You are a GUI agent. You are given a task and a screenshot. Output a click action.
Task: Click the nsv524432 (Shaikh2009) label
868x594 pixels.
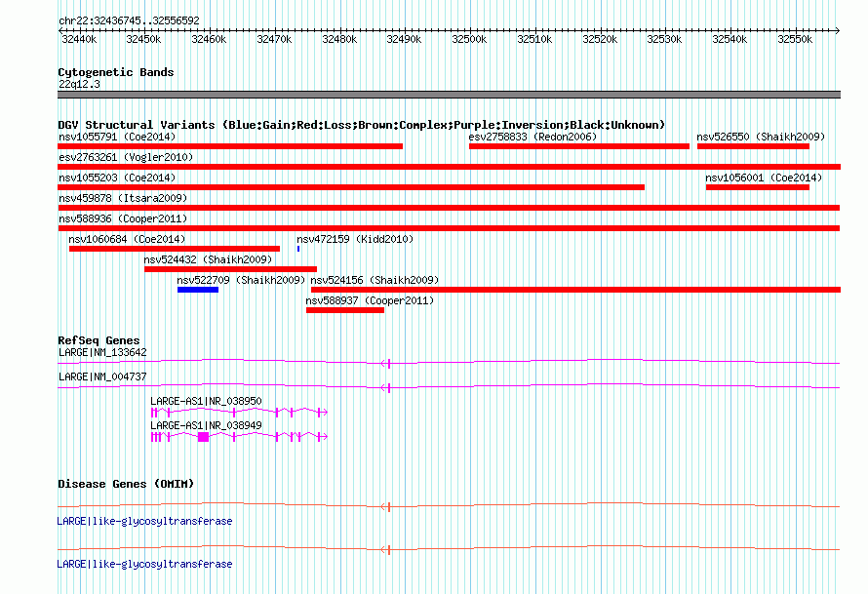coord(208,259)
